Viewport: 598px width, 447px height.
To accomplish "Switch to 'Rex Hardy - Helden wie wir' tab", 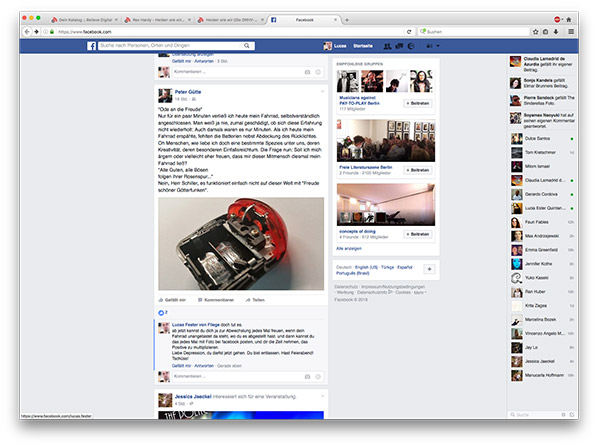I will (x=158, y=20).
